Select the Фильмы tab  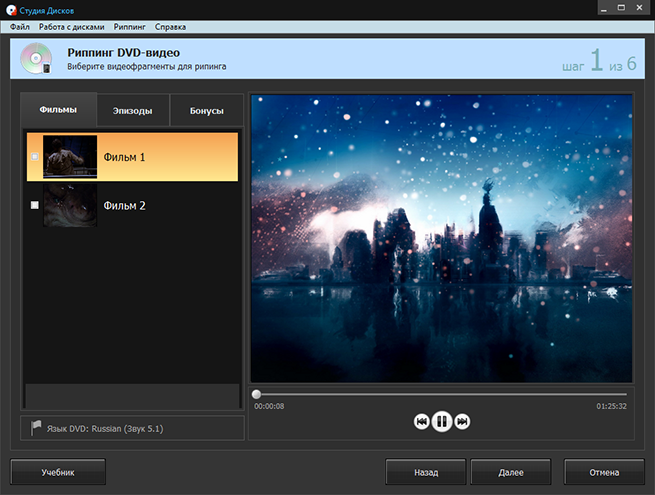tap(58, 109)
